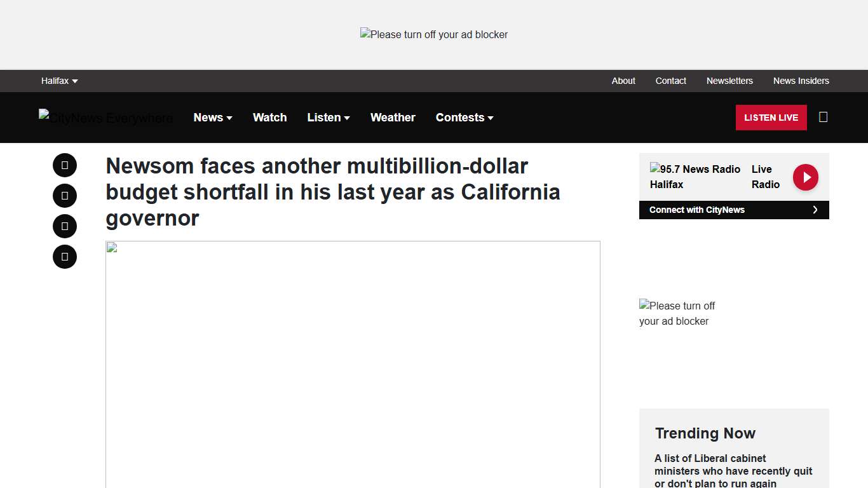
Task: Click the topmost round black share button
Action: (65, 165)
